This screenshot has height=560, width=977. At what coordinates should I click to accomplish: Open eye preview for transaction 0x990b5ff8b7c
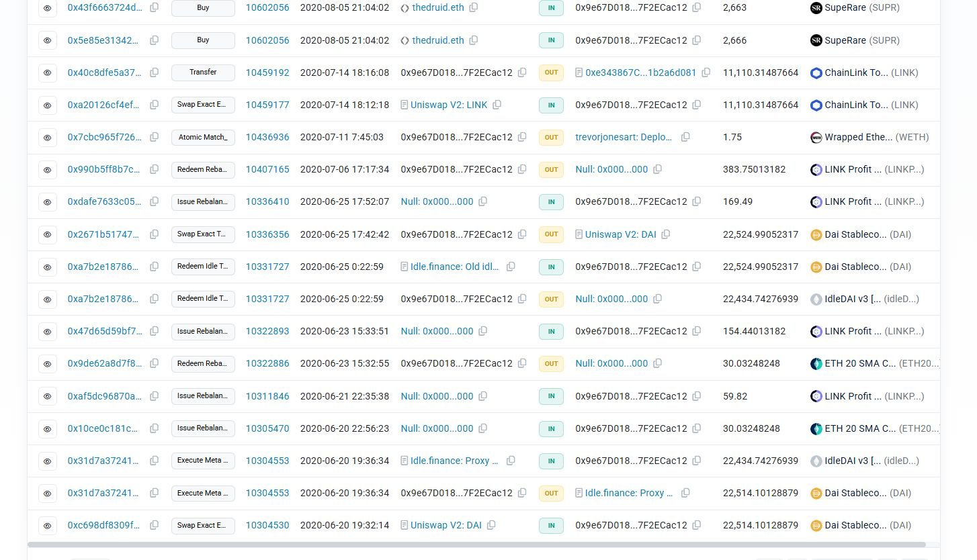[48, 170]
